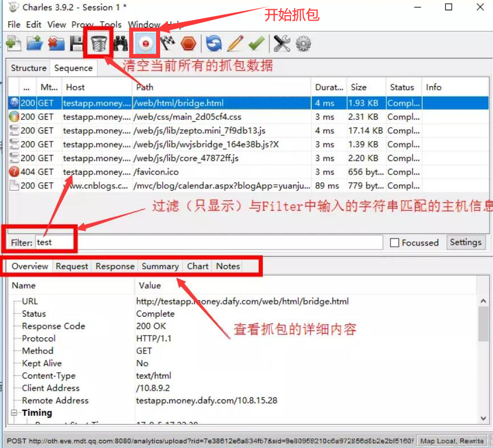Switch to the Structure tab

[x=29, y=68]
